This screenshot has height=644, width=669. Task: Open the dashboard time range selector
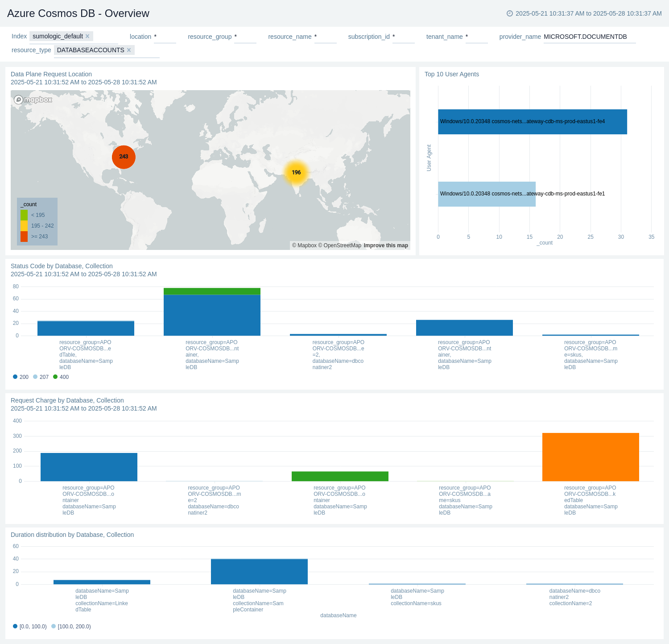pyautogui.click(x=584, y=13)
